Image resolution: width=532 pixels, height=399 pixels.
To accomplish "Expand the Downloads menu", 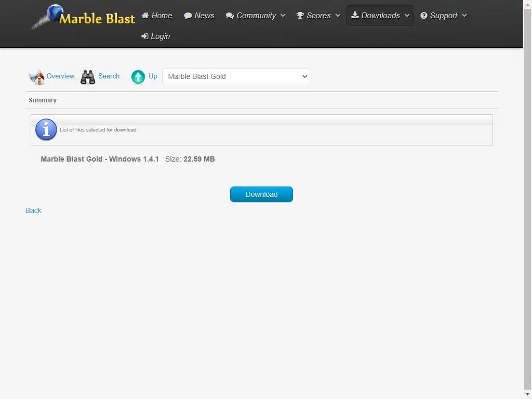I will [x=380, y=16].
